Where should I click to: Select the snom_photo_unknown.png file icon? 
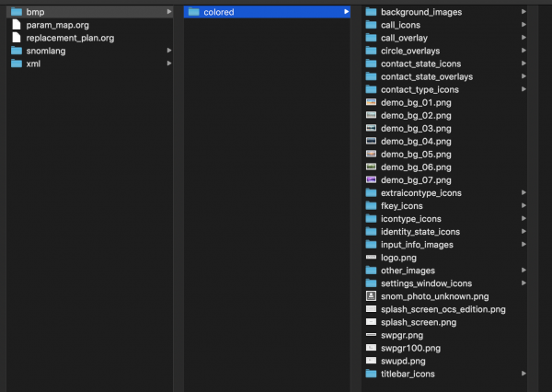372,296
